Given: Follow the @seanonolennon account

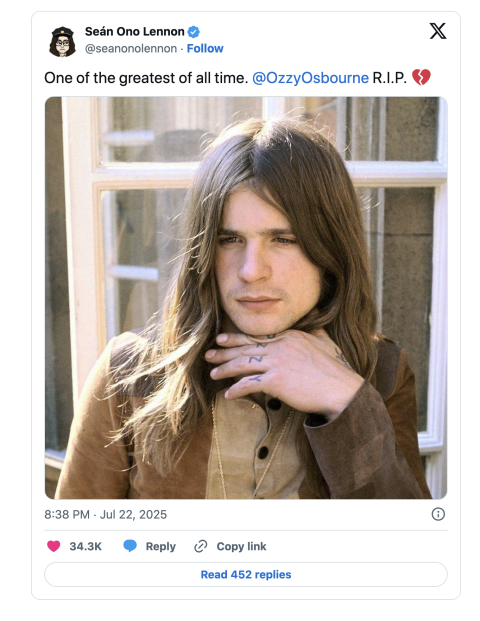Looking at the screenshot, I should pyautogui.click(x=205, y=48).
